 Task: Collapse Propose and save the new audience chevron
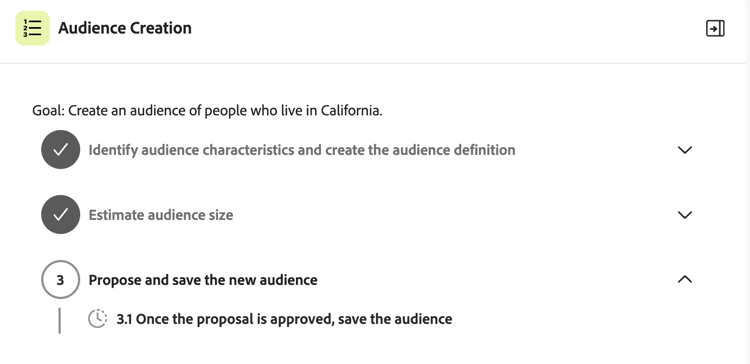click(x=685, y=279)
